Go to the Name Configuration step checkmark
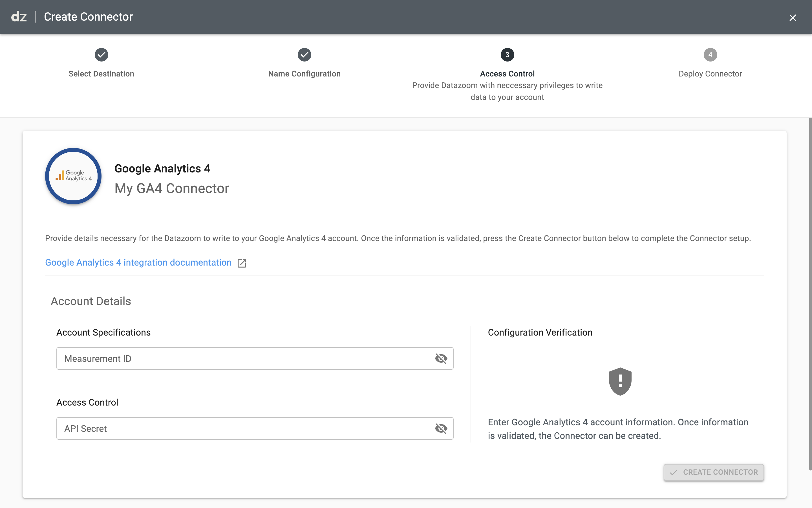Viewport: 812px width, 508px height. 304,55
